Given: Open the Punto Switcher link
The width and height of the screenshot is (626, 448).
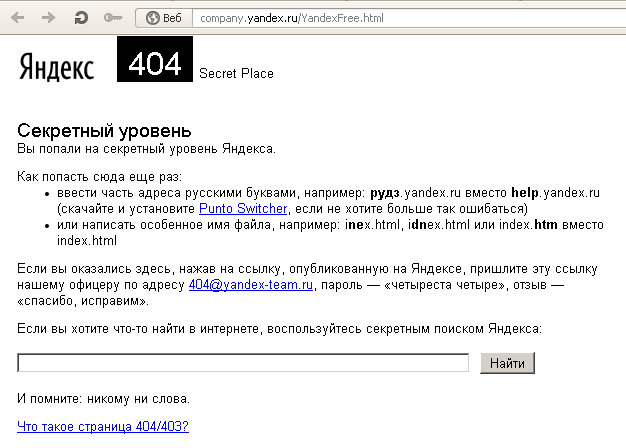Looking at the screenshot, I should point(243,208).
